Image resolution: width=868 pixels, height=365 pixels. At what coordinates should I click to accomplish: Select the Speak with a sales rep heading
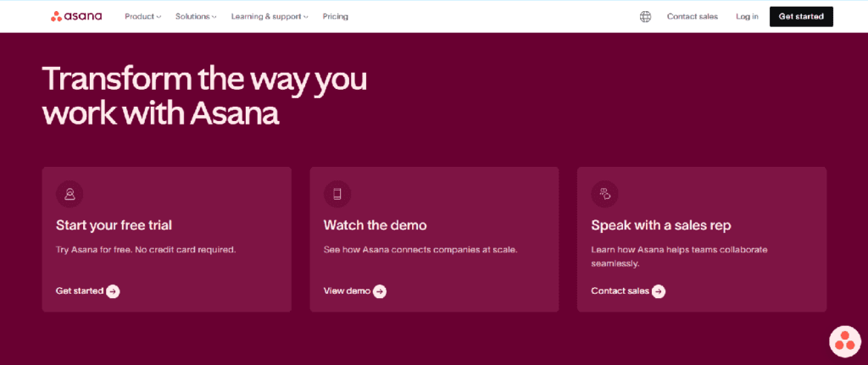[x=660, y=225]
